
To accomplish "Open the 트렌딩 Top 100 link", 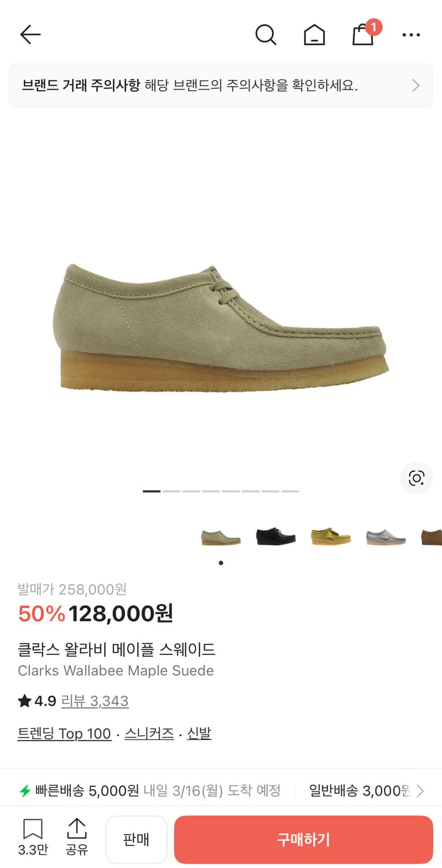I will click(64, 734).
